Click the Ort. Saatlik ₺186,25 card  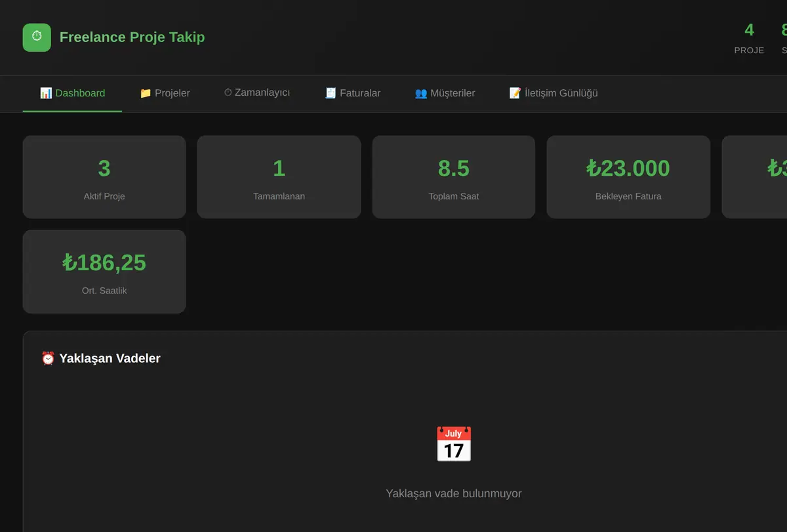(x=104, y=272)
